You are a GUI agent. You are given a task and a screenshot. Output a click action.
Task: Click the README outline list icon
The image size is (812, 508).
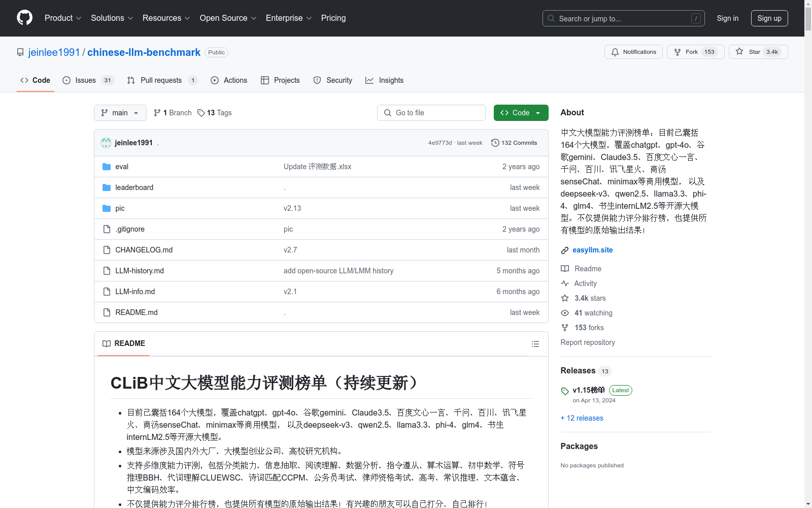point(535,344)
